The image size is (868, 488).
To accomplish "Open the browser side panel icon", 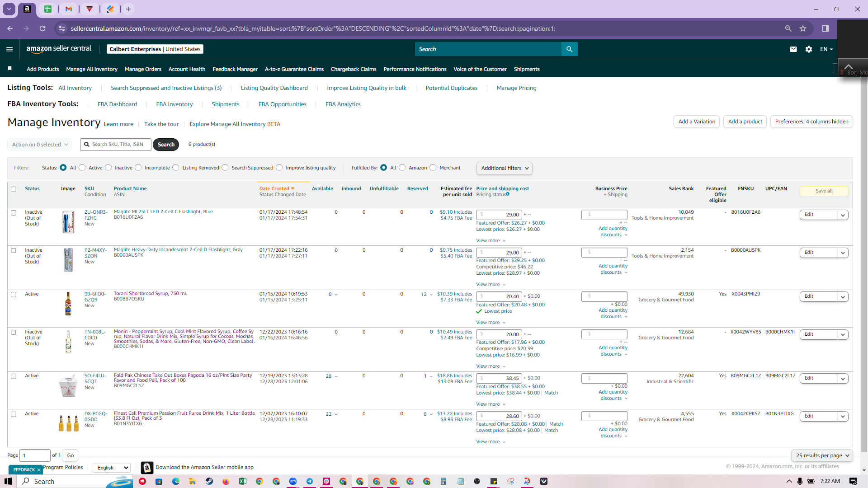I will [x=826, y=28].
